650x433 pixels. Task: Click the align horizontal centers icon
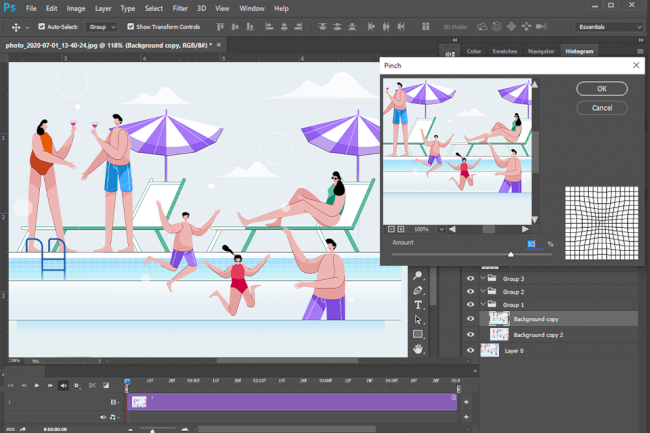coord(284,27)
